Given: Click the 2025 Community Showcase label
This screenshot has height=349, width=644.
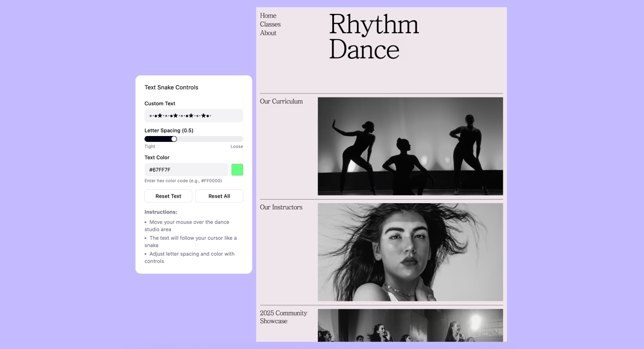Looking at the screenshot, I should [284, 317].
